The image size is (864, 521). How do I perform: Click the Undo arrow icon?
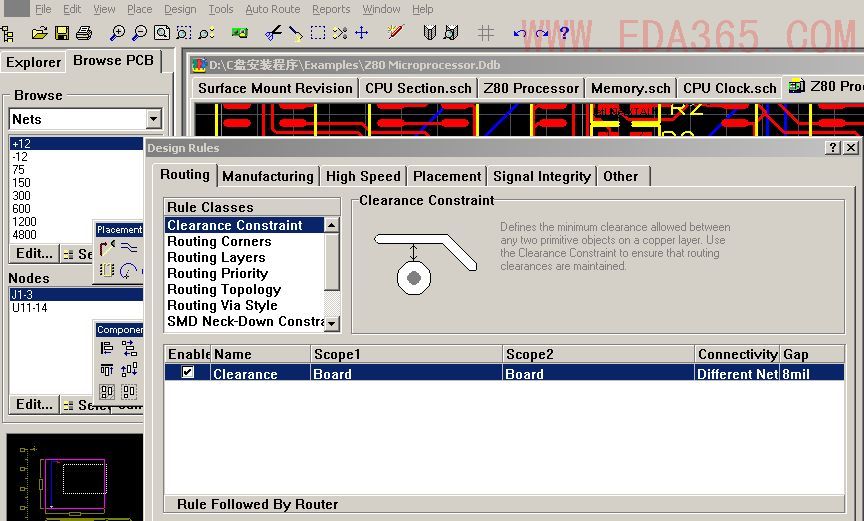519,34
